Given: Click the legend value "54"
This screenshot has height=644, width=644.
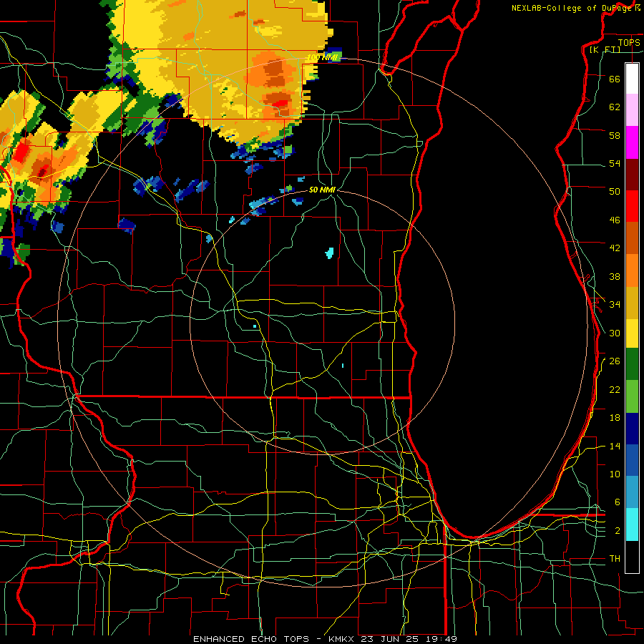Looking at the screenshot, I should coord(615,163).
